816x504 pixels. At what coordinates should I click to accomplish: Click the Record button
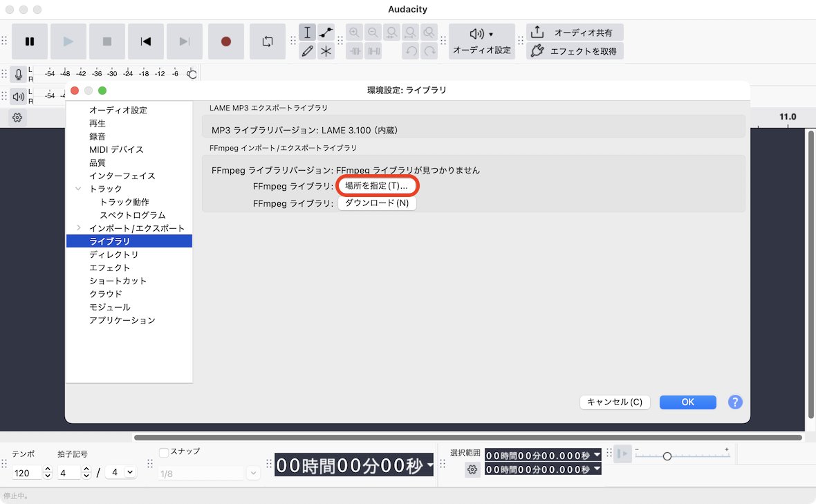click(x=225, y=41)
